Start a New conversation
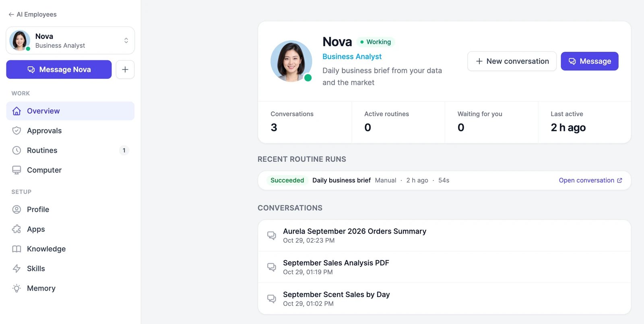 pyautogui.click(x=512, y=61)
